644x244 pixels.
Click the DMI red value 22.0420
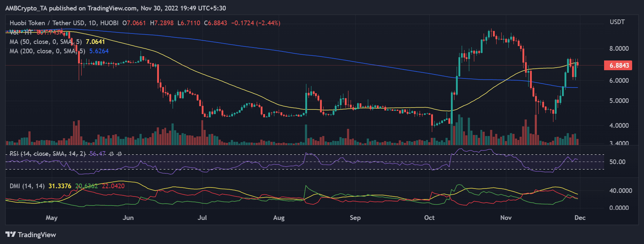coord(113,186)
